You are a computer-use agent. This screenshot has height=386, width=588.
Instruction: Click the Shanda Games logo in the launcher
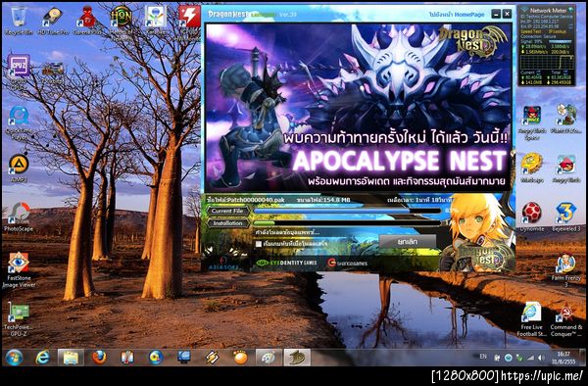click(347, 264)
